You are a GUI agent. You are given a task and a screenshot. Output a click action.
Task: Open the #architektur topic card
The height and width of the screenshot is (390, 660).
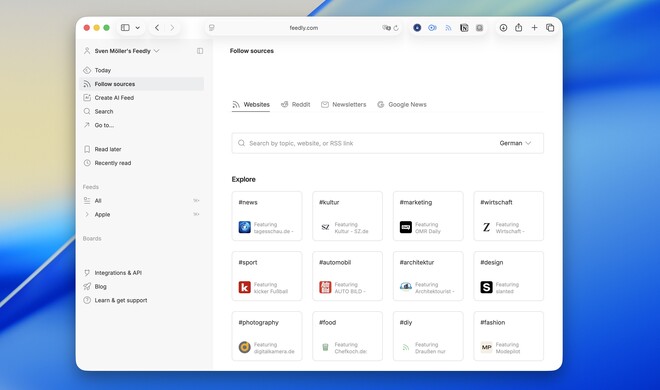[428, 276]
